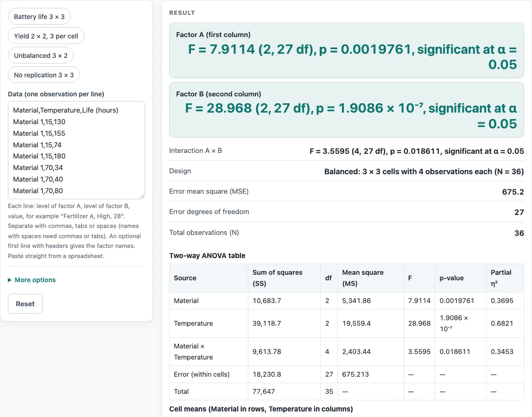Click the Design row label
The image size is (532, 417).
click(x=180, y=171)
